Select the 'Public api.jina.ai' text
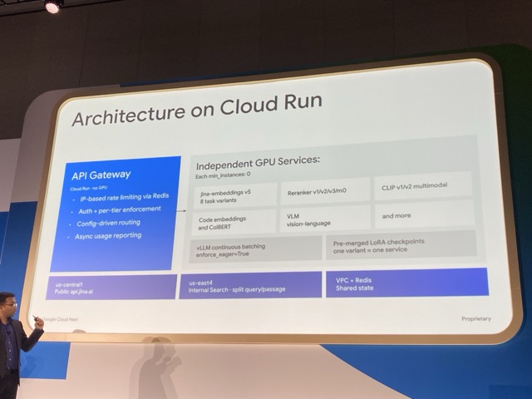This screenshot has width=532, height=399. (x=74, y=292)
